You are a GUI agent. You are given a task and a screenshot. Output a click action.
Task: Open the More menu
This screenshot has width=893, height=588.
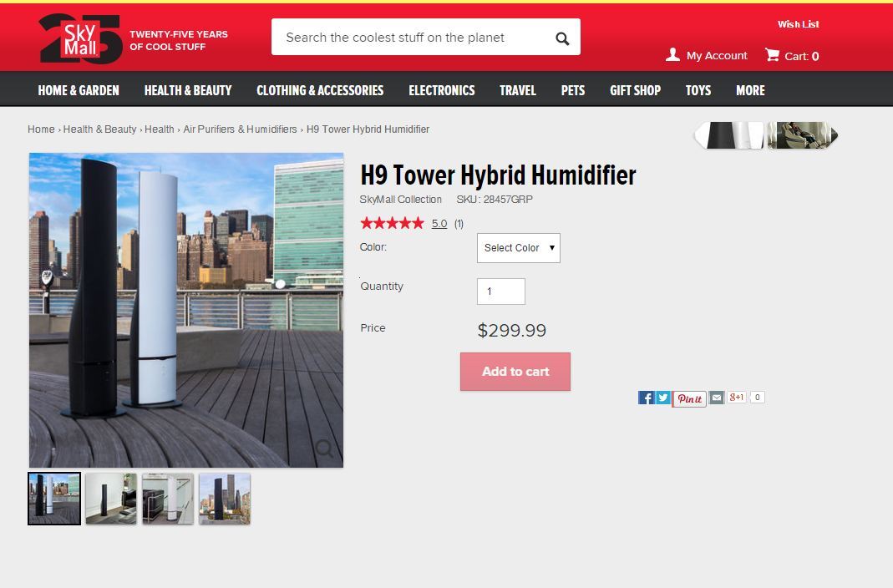(750, 90)
